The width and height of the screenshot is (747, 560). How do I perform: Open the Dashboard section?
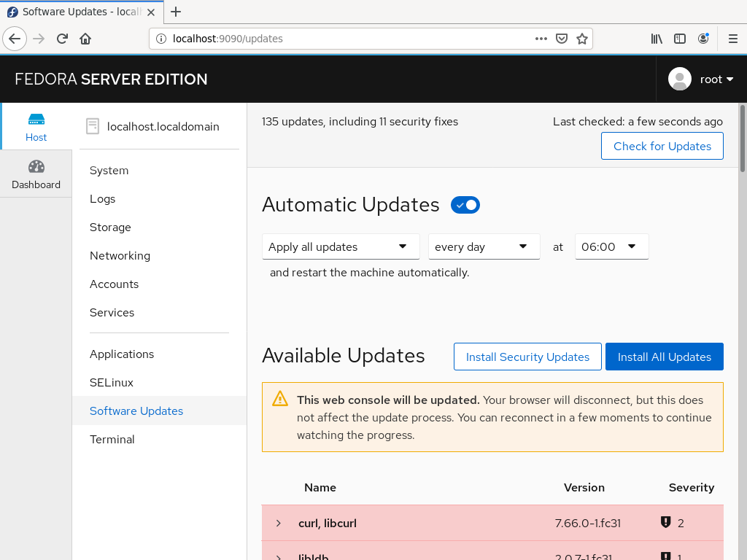coord(36,174)
